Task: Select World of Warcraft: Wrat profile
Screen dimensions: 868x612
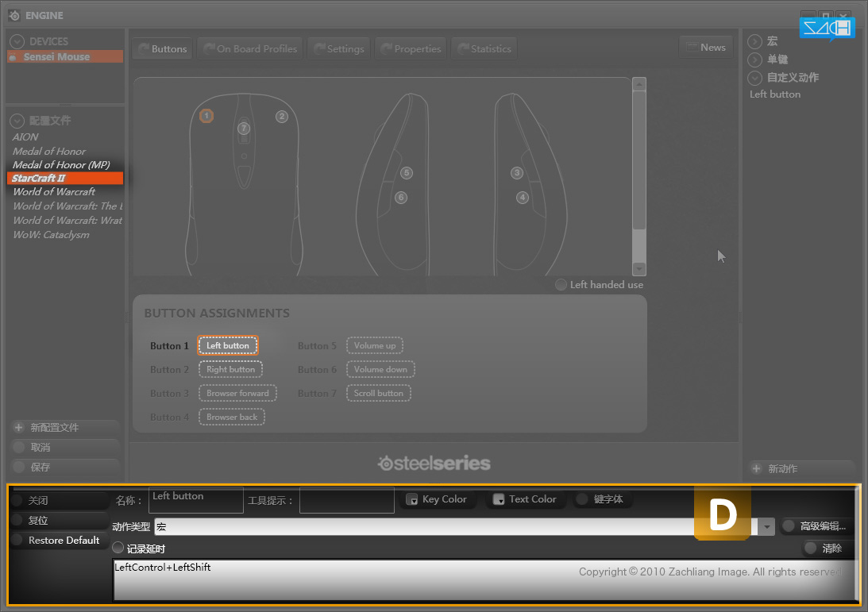Action: click(65, 220)
